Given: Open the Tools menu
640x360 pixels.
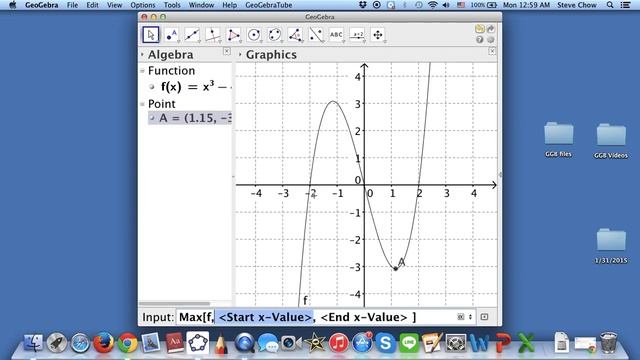Looking at the screenshot, I should pyautogui.click(x=172, y=5).
